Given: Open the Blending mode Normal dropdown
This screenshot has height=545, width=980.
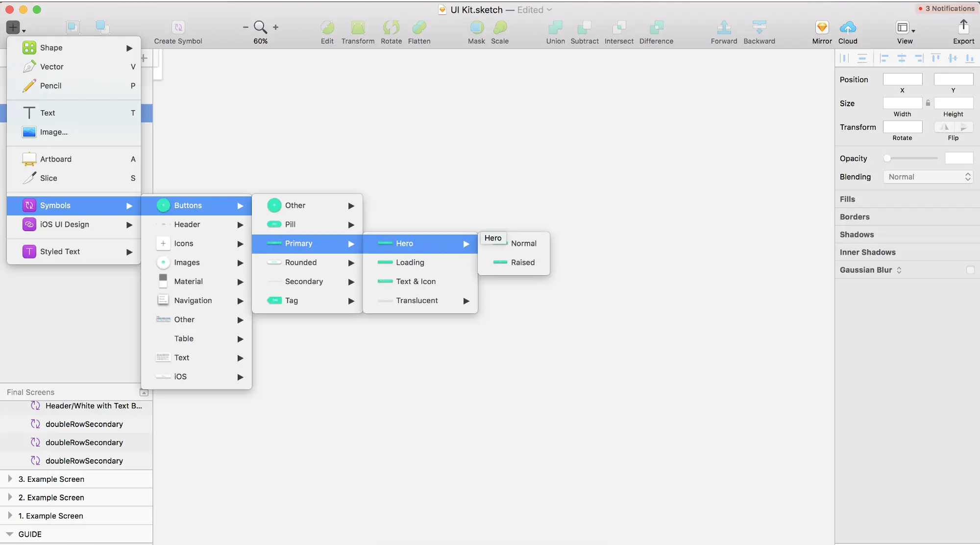Looking at the screenshot, I should [928, 177].
